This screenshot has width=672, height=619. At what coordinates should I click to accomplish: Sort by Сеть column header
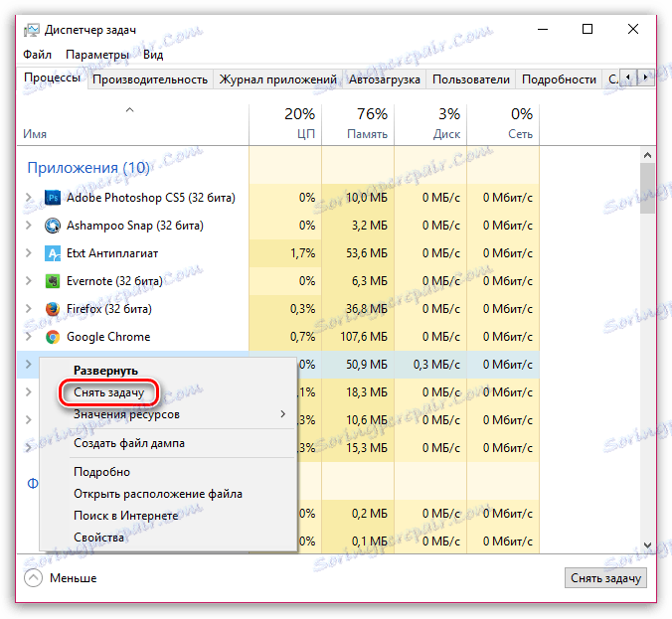[503, 124]
